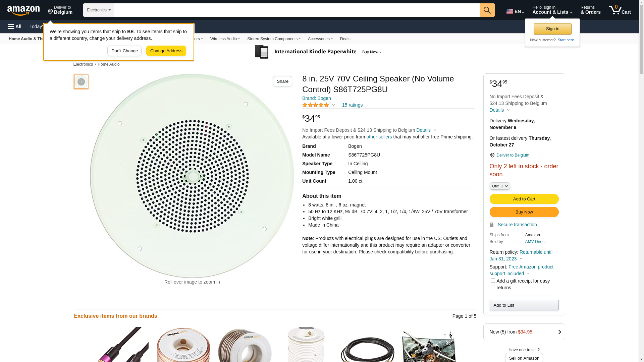Focus the Amazon search input field
The image size is (644, 362).
[x=297, y=10]
